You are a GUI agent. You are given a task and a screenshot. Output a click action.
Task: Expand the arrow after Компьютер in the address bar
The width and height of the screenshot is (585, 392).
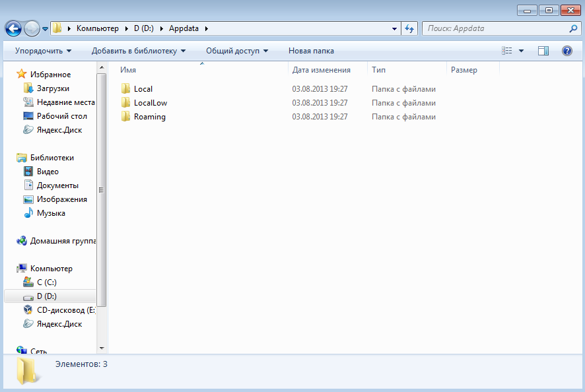click(127, 28)
